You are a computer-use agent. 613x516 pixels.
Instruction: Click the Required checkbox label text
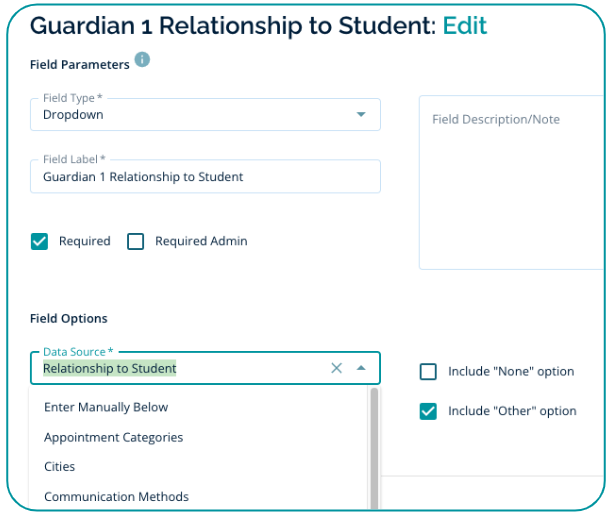click(85, 241)
